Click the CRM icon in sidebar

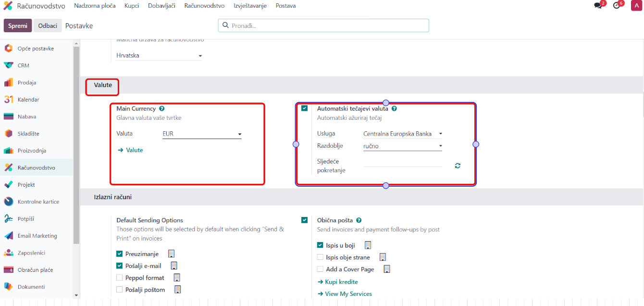[x=9, y=65]
